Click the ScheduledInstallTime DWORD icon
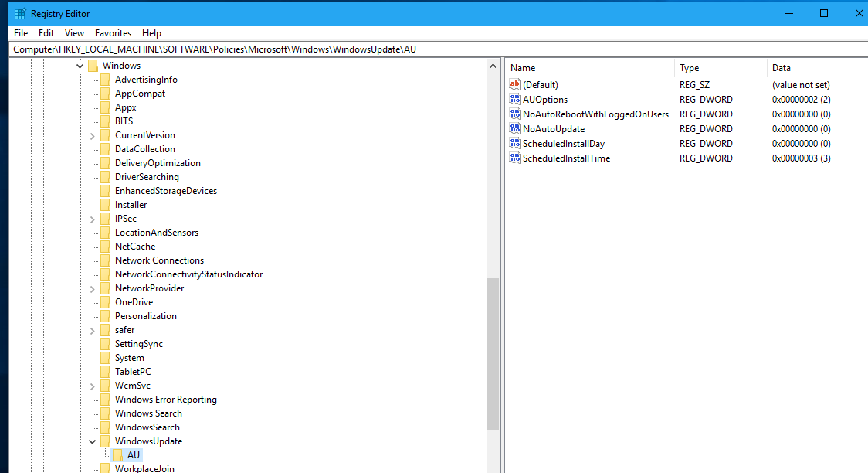 click(515, 158)
